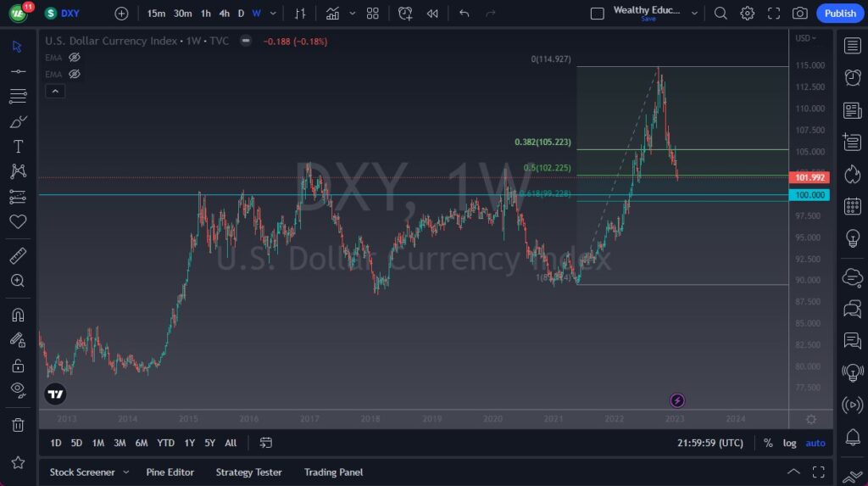Image resolution: width=868 pixels, height=486 pixels.
Task: Start bar replay mode
Action: (x=432, y=14)
